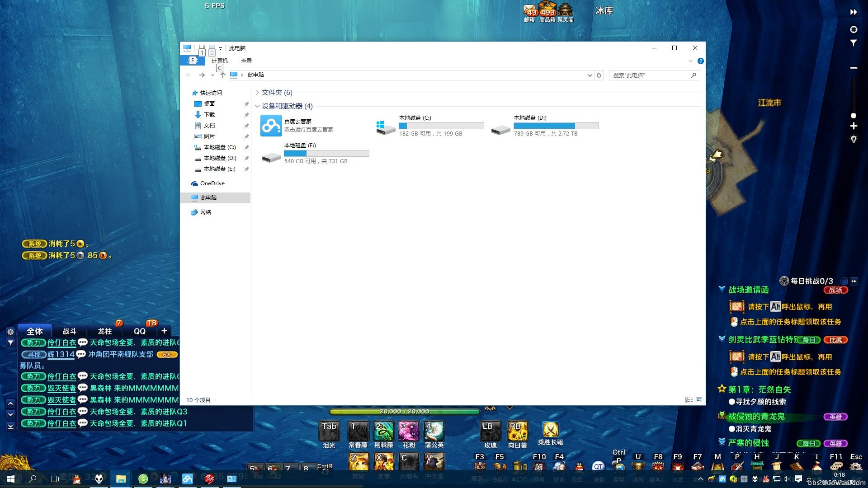This screenshot has width=868, height=488.
Task: Click the 6人 party recruit badge
Action: pos(167,355)
